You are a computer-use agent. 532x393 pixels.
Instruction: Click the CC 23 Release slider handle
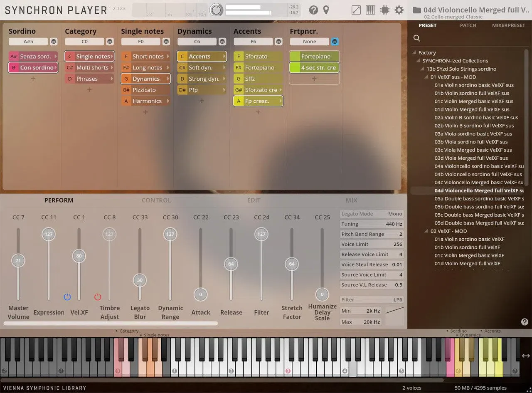231,264
